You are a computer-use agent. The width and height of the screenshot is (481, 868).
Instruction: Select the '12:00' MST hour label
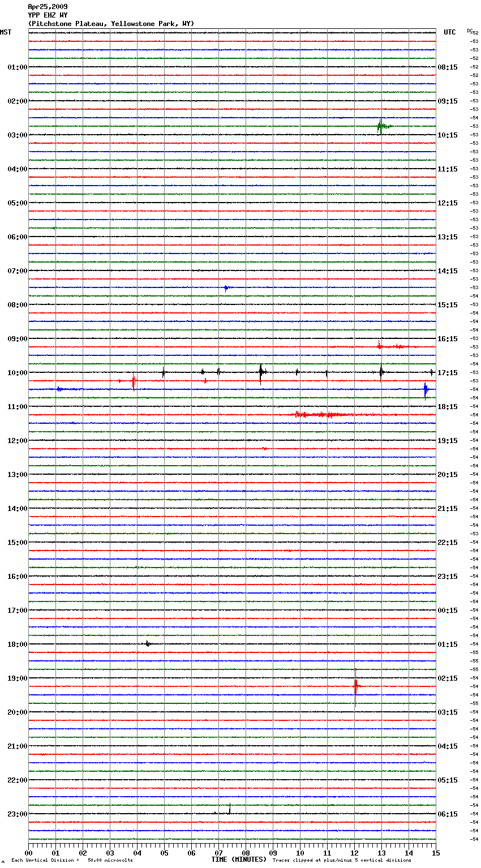point(17,441)
